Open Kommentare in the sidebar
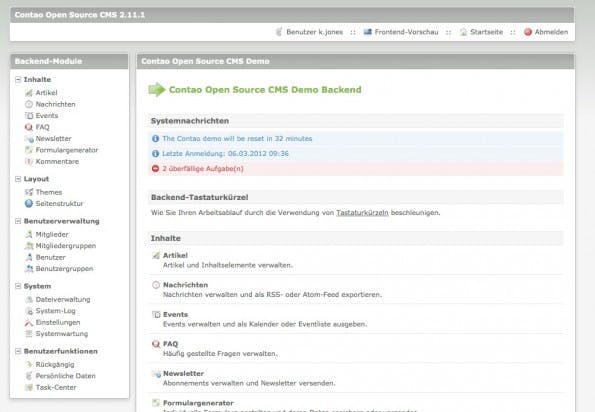 pos(57,161)
